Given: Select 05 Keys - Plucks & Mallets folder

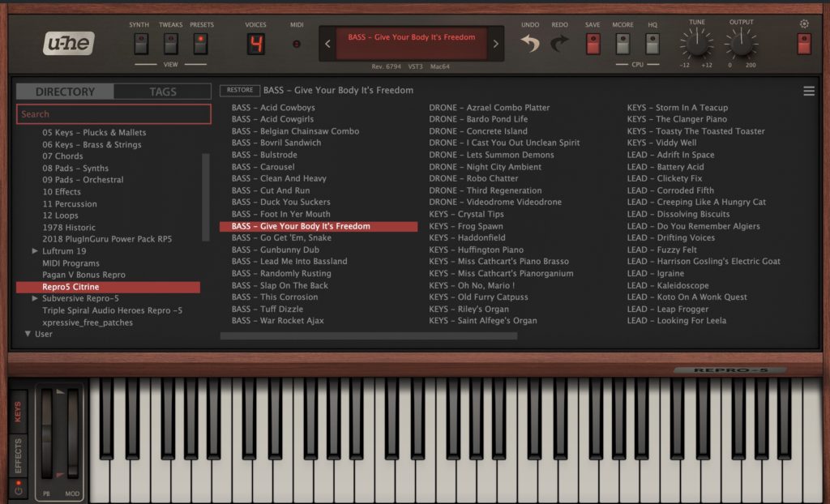Looking at the screenshot, I should click(x=94, y=132).
